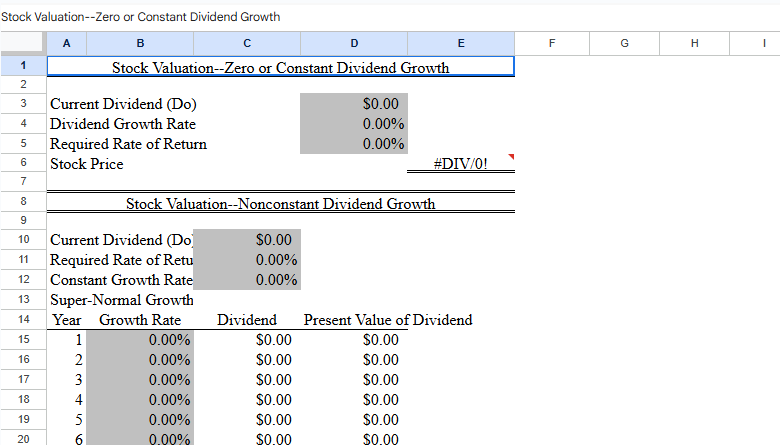Click the Constant Growth Rate 0.00% cell in row 12
Screen dimensions: 780x445
[247, 280]
